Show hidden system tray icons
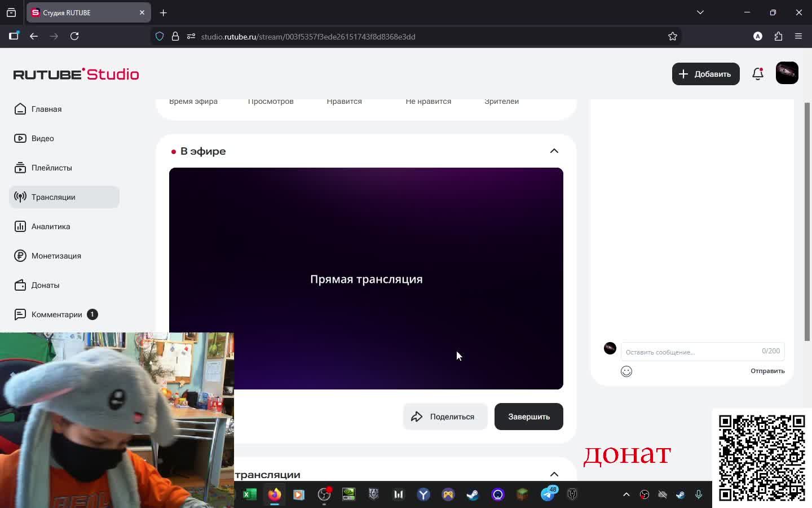This screenshot has height=508, width=812. (626, 494)
